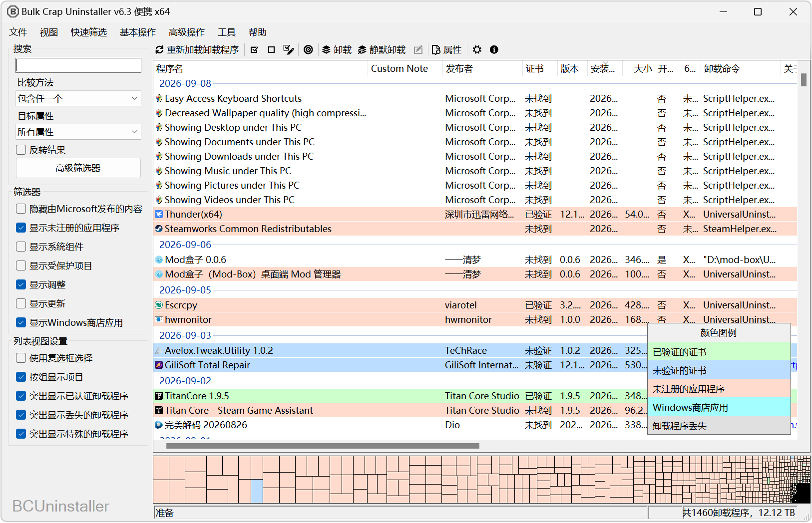Click the Bulk Crap Uninstaller title bar logo
The width and height of the screenshot is (812, 523).
click(13, 11)
